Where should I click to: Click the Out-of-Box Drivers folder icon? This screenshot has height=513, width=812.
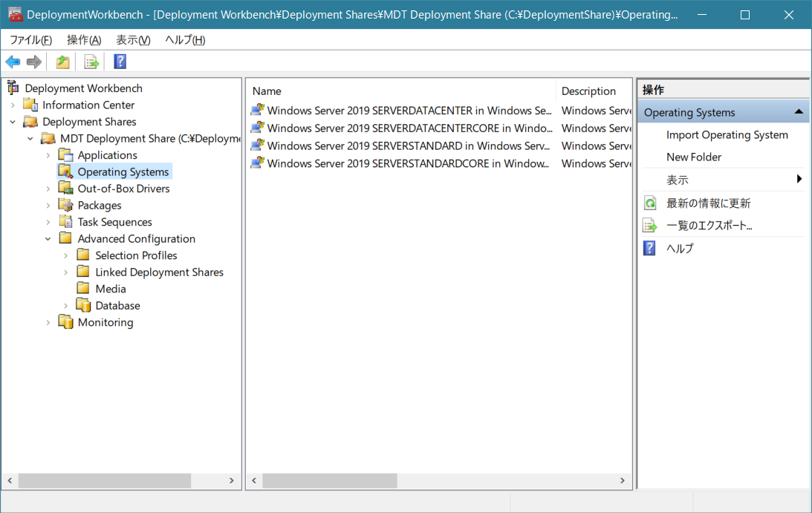(66, 189)
